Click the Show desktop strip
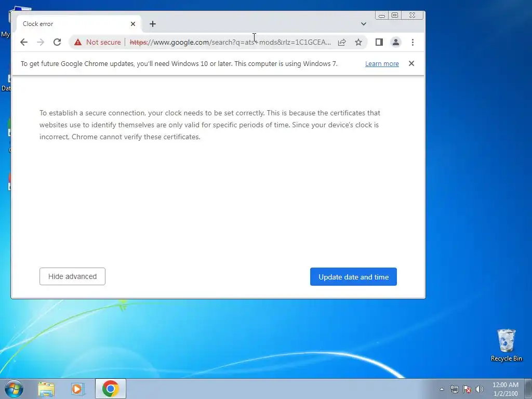The height and width of the screenshot is (399, 532). (528, 389)
